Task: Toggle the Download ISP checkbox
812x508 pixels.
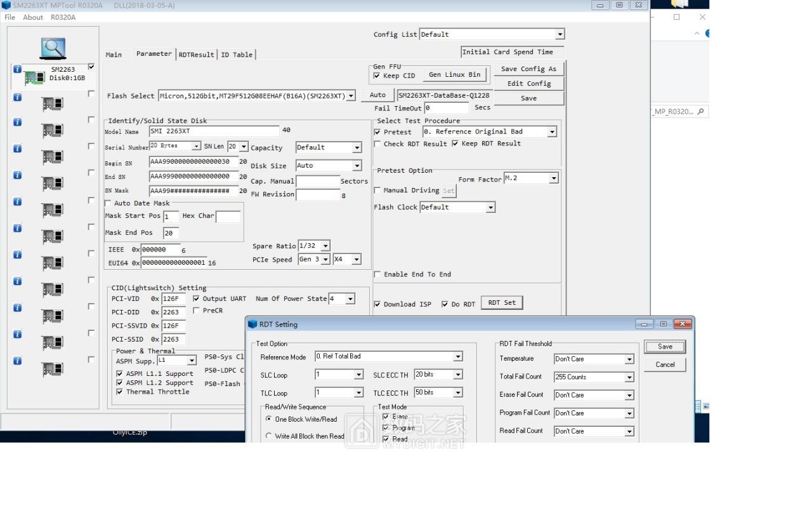Action: tap(377, 304)
